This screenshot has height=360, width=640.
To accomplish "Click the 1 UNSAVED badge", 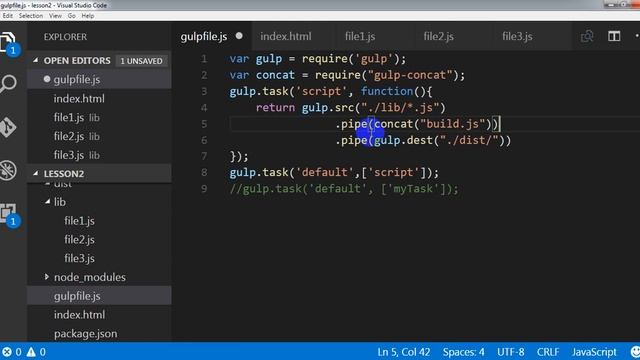I will (141, 61).
